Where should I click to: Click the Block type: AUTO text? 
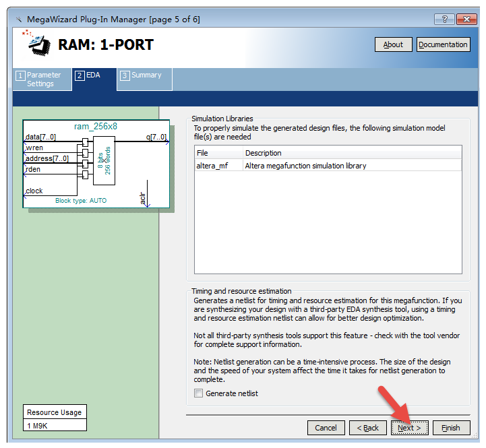click(x=81, y=201)
